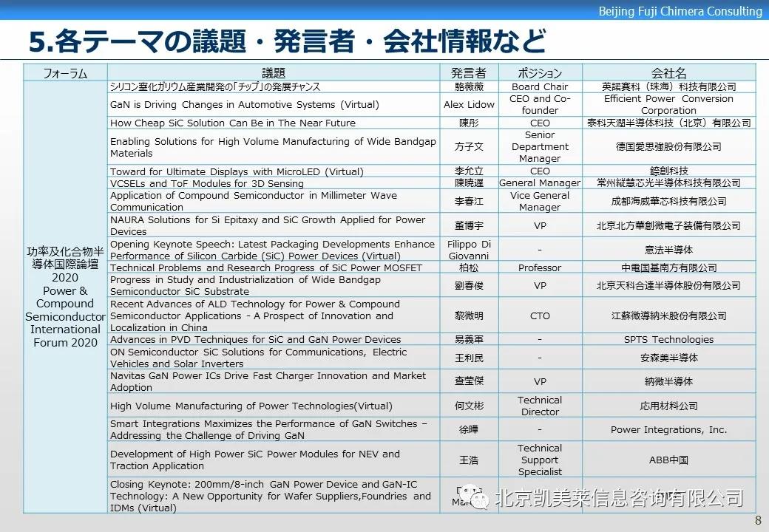Screen dimensions: 769x532
Task: Click company cell 'Power Integrations, Inc.'
Action: 669,429
